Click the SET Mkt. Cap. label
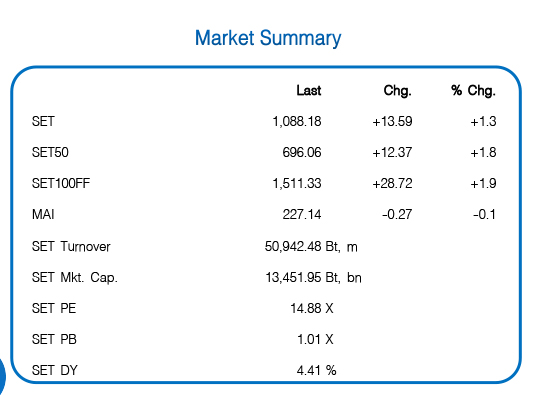544x396 pixels. 75,277
